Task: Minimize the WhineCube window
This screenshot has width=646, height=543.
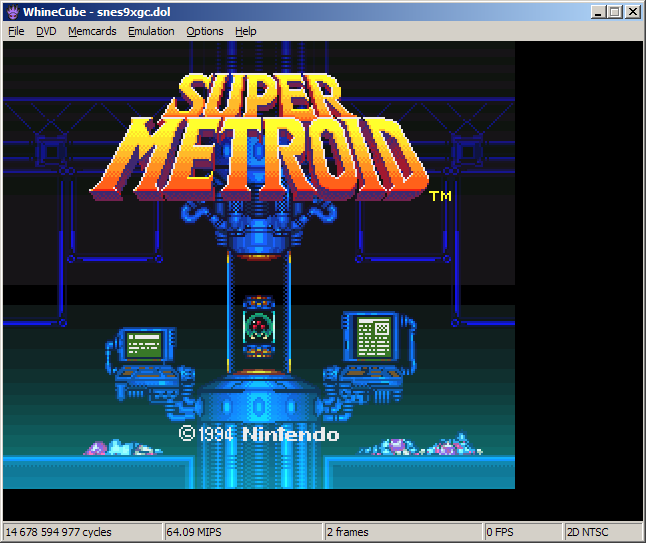Action: pos(598,12)
